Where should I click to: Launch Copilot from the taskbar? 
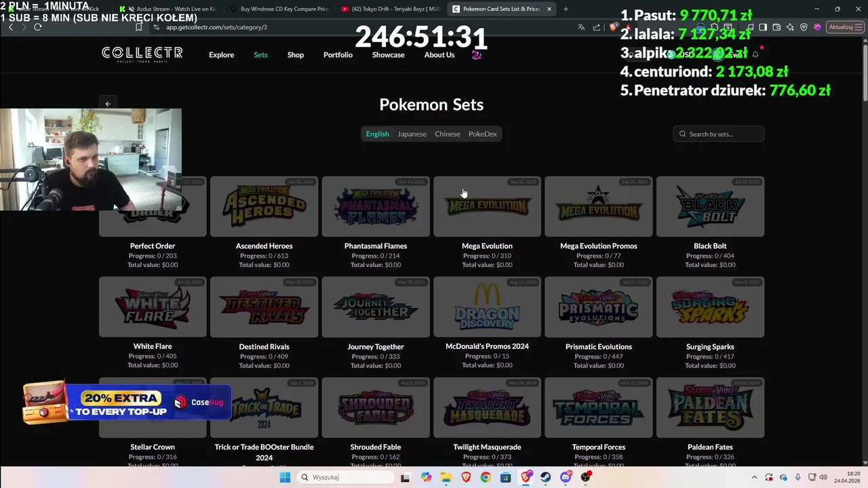click(426, 477)
